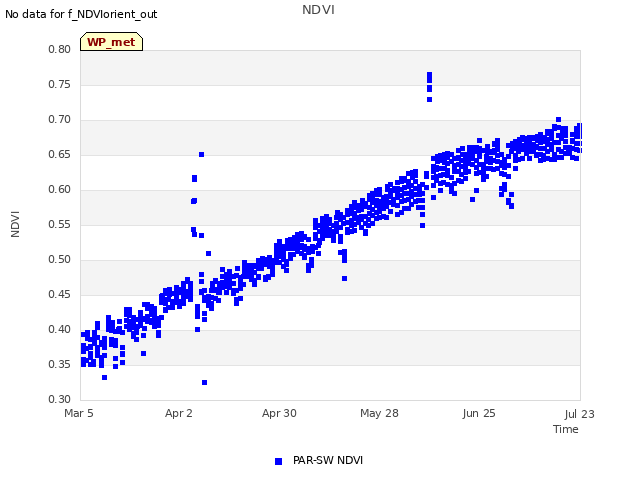Click the 0.70 y-axis tick label

tap(60, 120)
